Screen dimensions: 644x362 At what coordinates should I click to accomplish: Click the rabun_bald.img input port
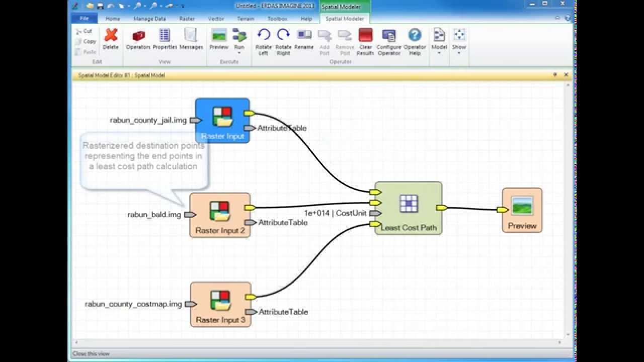coord(190,215)
